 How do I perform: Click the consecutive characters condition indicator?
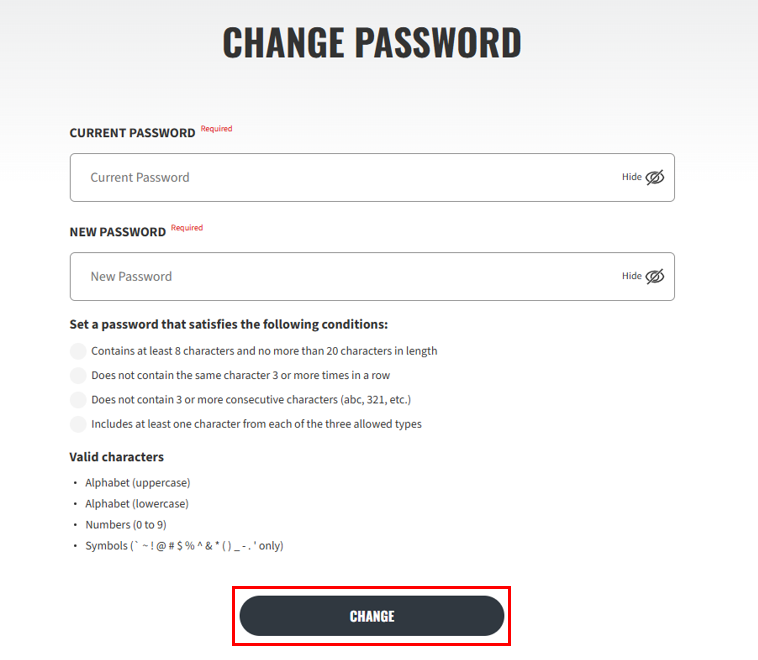tap(78, 400)
